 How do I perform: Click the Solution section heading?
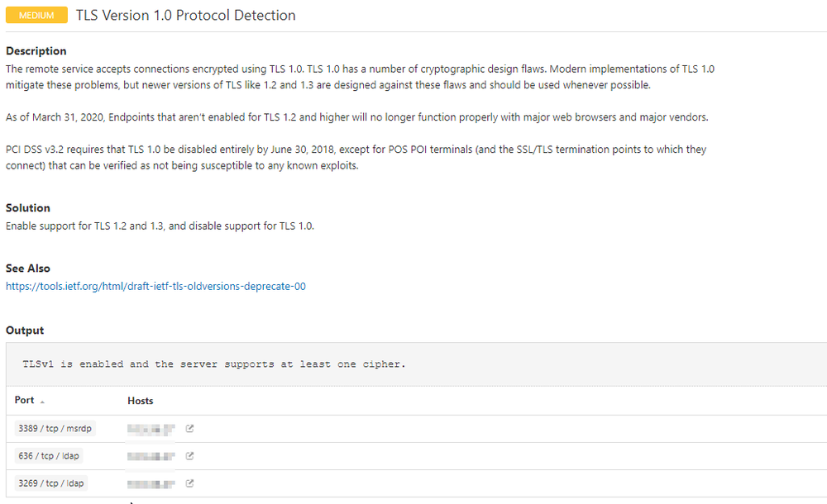(x=28, y=208)
